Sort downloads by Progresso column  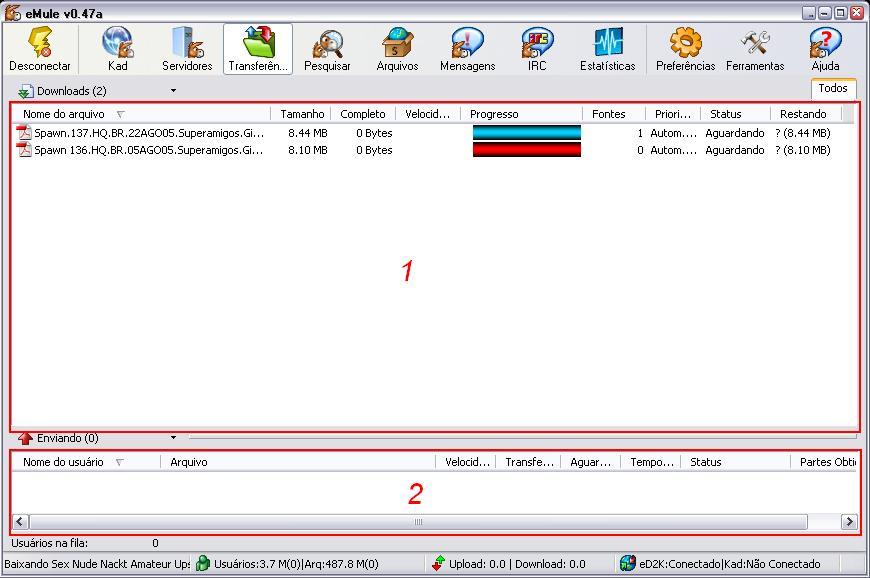[x=522, y=114]
